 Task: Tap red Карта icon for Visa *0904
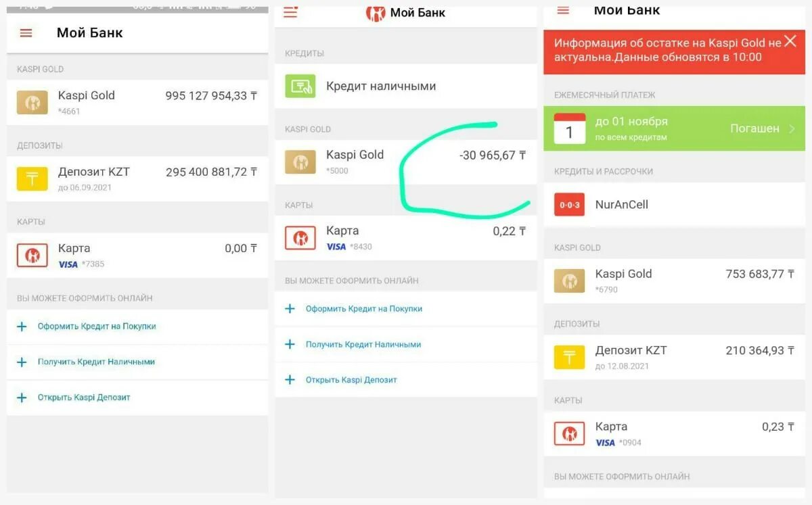(569, 433)
